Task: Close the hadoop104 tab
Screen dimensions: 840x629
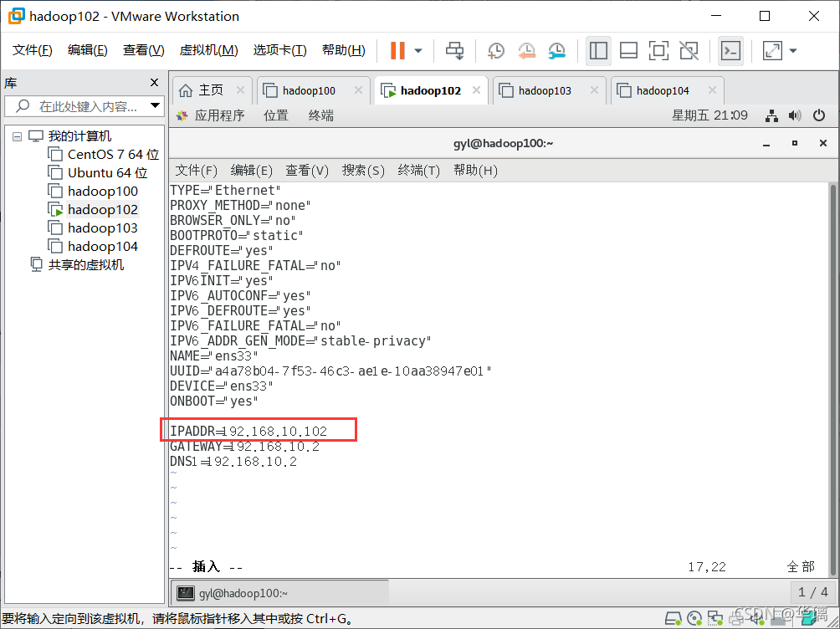Action: click(x=712, y=90)
